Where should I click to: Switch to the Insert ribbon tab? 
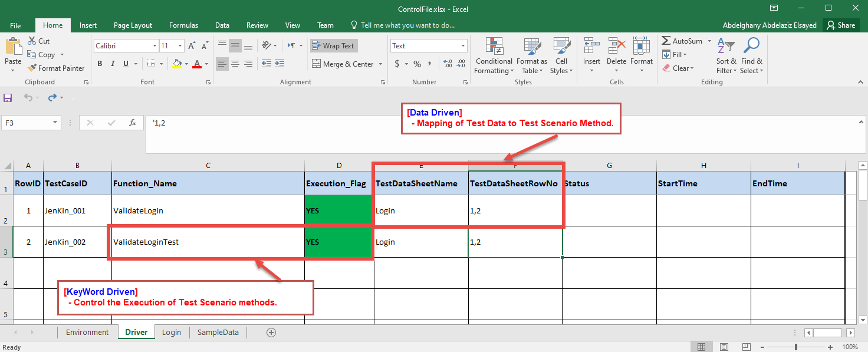88,25
